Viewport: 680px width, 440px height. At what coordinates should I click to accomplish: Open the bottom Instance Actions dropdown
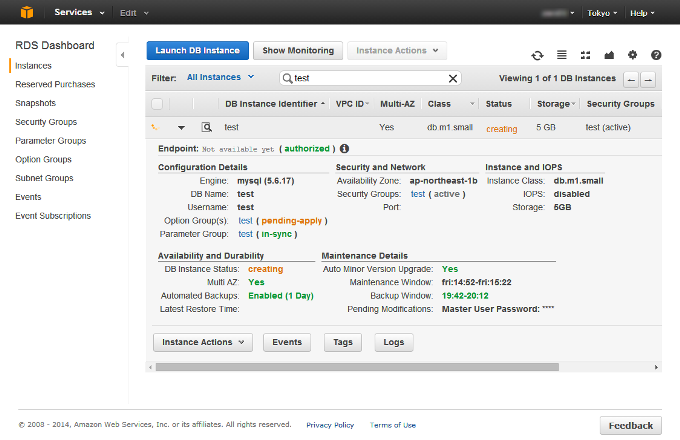point(203,342)
